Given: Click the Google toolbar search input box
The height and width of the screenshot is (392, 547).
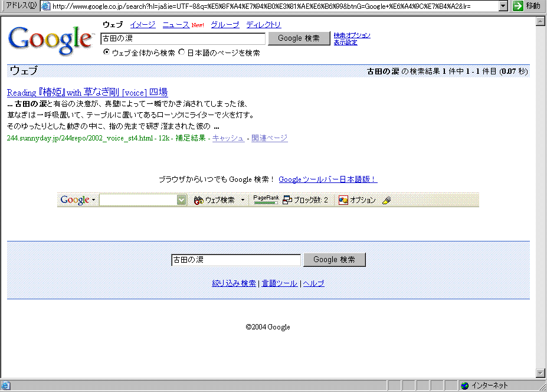Looking at the screenshot, I should click(139, 200).
